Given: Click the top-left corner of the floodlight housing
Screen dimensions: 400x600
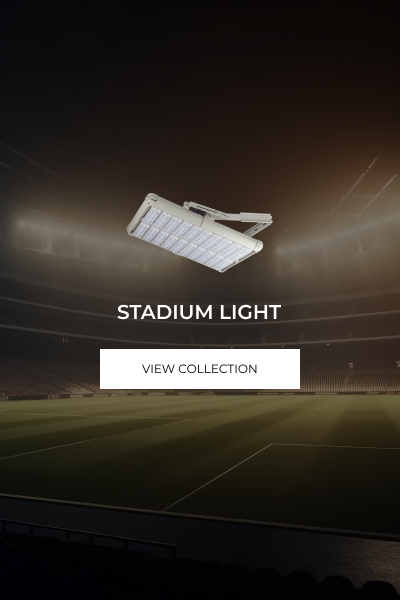Looking at the screenshot, I should pos(151,197).
